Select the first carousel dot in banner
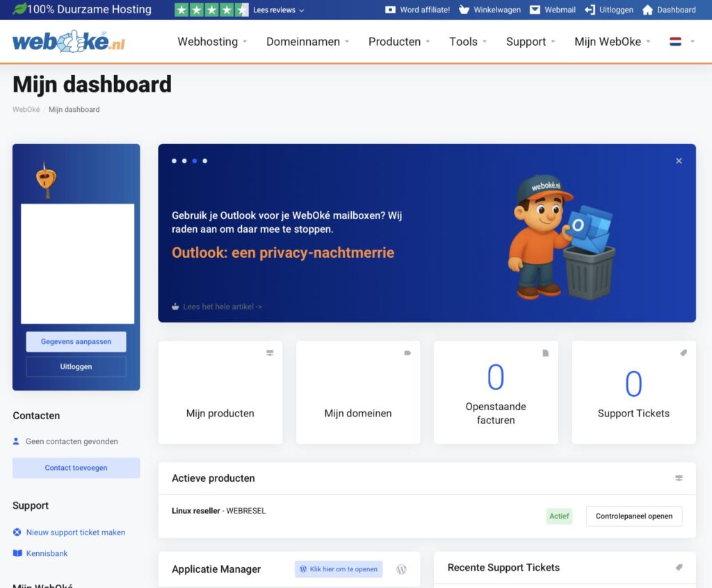Screen dimensions: 712x588 pos(175,161)
